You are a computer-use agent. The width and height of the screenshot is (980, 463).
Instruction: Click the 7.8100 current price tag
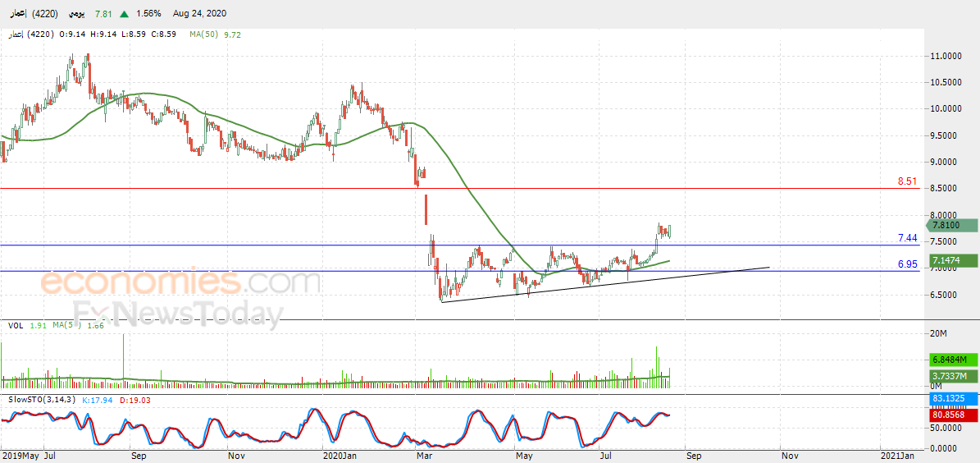click(950, 226)
